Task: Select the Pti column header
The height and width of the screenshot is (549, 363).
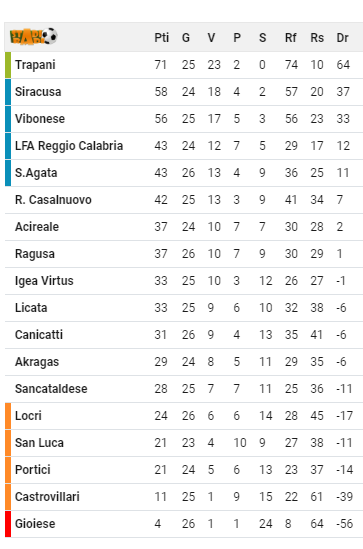Action: click(161, 38)
